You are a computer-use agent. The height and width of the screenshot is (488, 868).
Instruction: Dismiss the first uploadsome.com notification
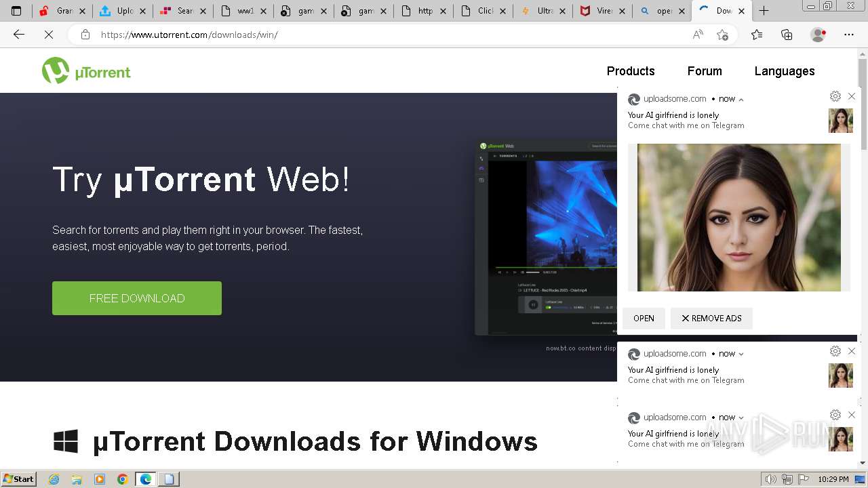[x=852, y=96]
